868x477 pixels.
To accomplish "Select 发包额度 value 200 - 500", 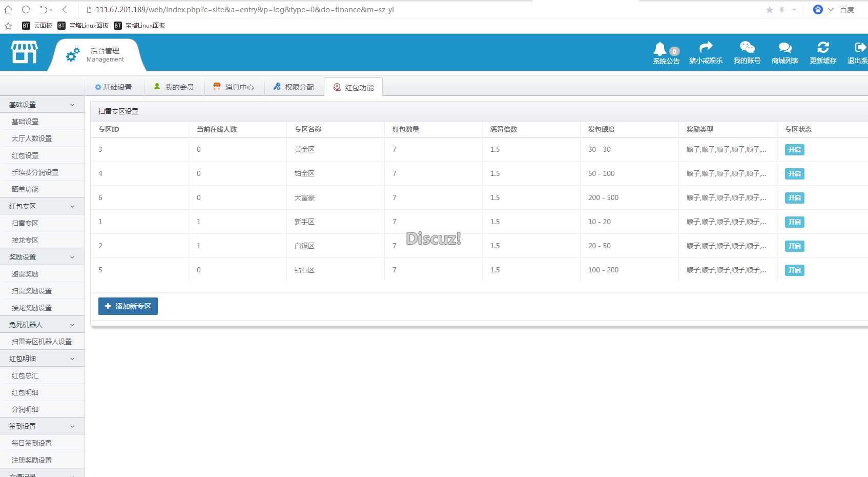I will point(603,198).
